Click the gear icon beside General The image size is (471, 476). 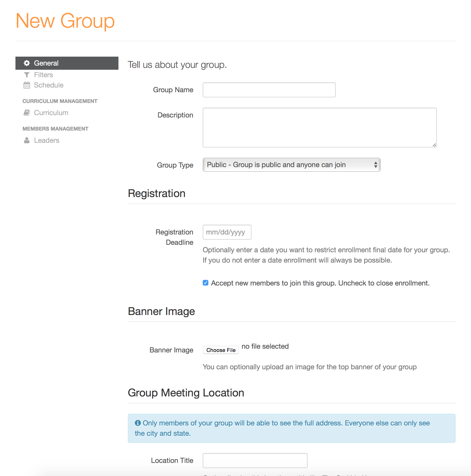[x=27, y=63]
